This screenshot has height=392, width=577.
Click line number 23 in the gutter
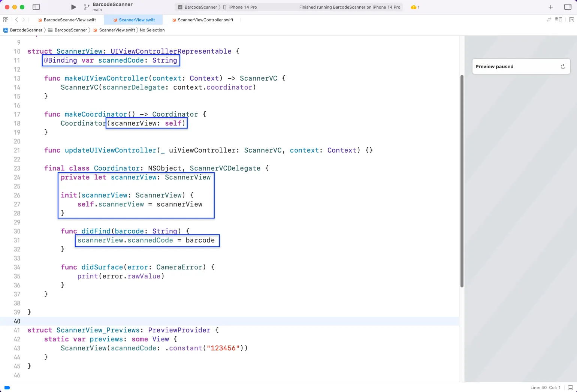(x=17, y=168)
